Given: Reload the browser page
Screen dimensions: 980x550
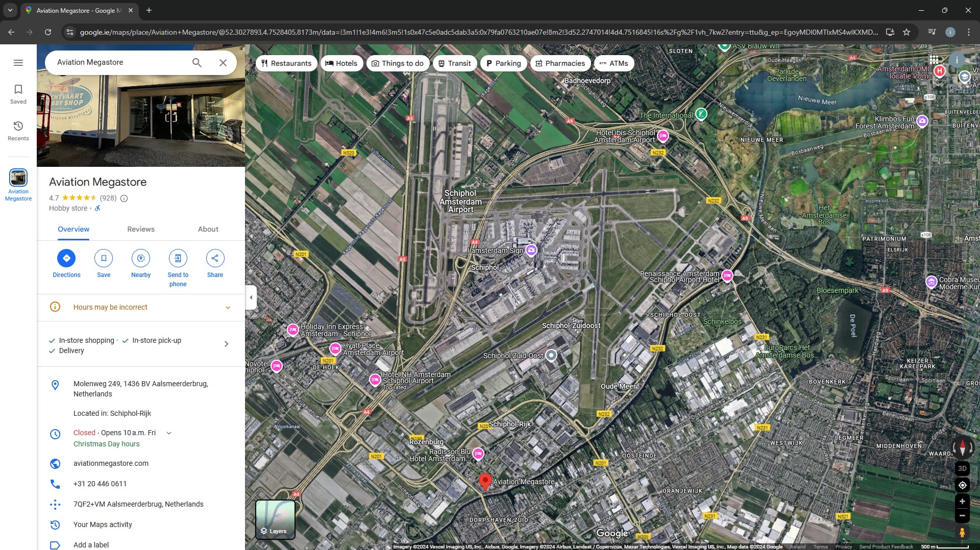Looking at the screenshot, I should coord(48,32).
